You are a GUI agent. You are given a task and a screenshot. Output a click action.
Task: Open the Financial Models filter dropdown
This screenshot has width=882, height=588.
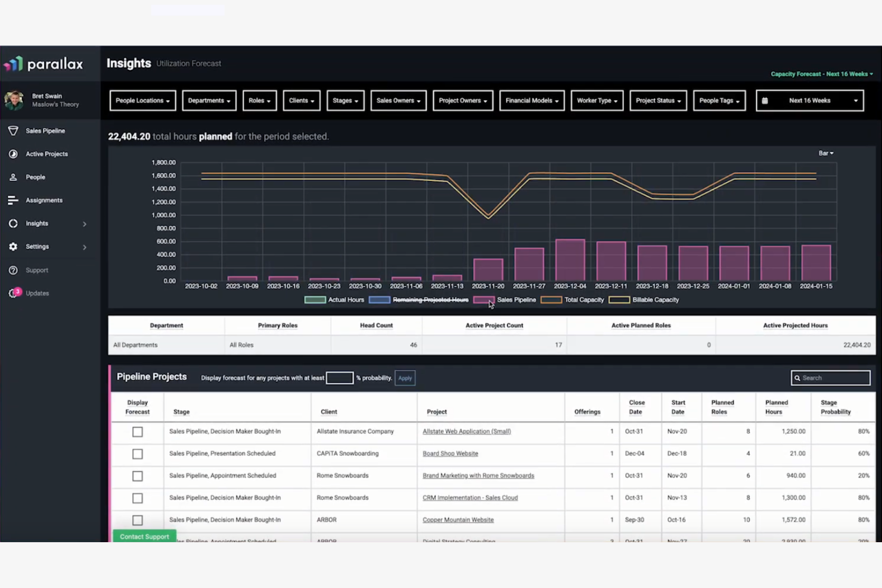532,101
